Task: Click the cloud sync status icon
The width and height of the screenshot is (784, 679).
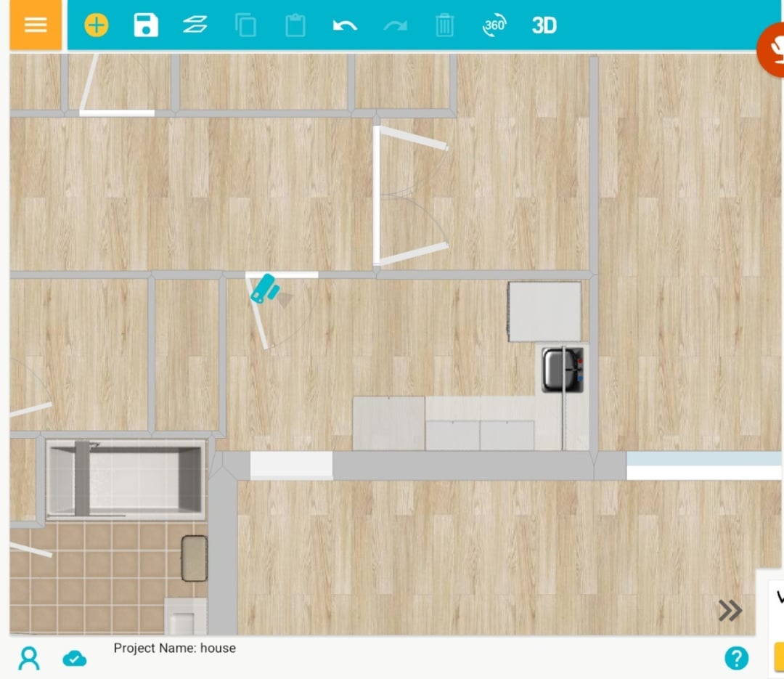Action: coord(74,658)
